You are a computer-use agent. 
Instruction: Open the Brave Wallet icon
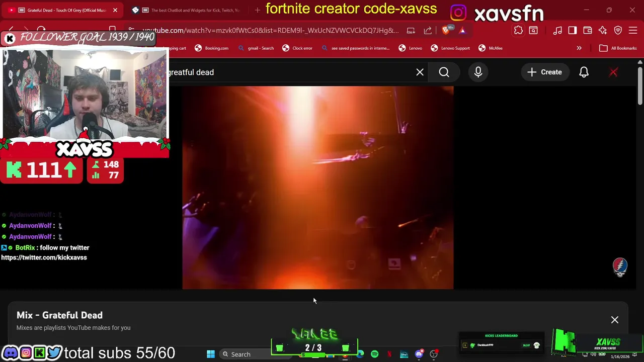pos(588,31)
